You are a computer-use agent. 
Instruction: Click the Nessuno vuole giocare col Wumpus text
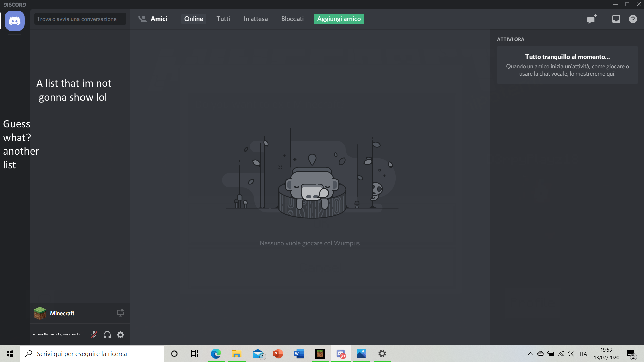[310, 243]
